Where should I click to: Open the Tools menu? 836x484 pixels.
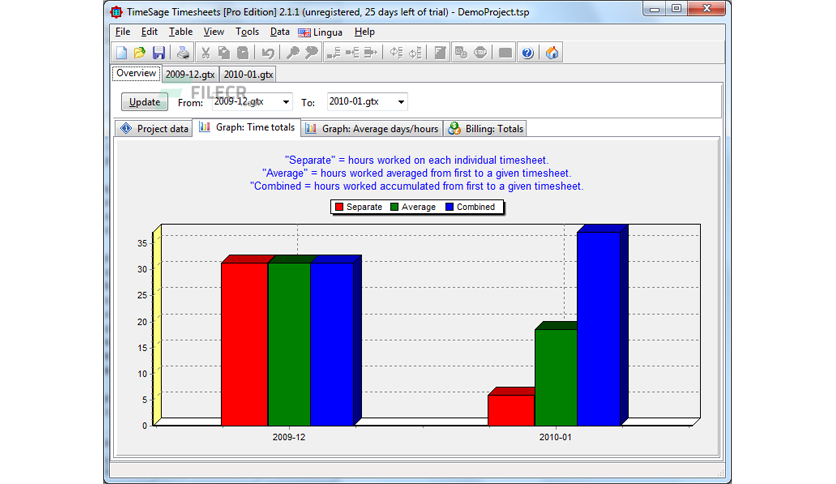tap(247, 32)
